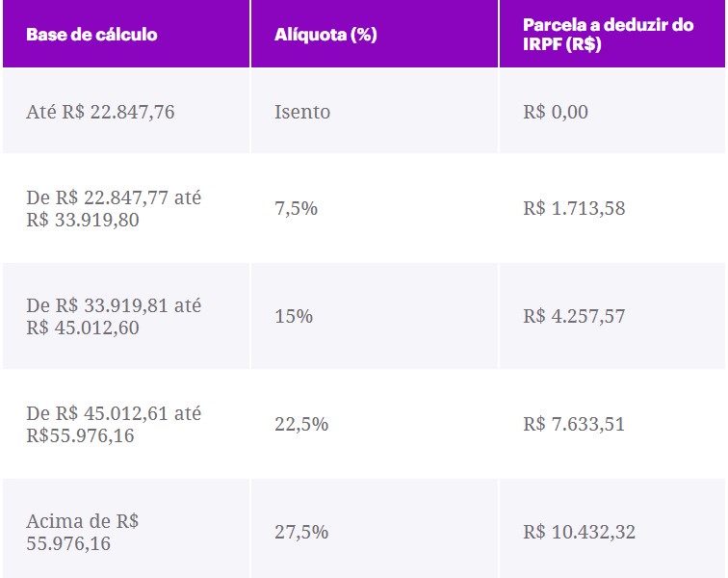
Task: Click the 'R$ 45.012,60' upper limit text
Action: [x=83, y=327]
